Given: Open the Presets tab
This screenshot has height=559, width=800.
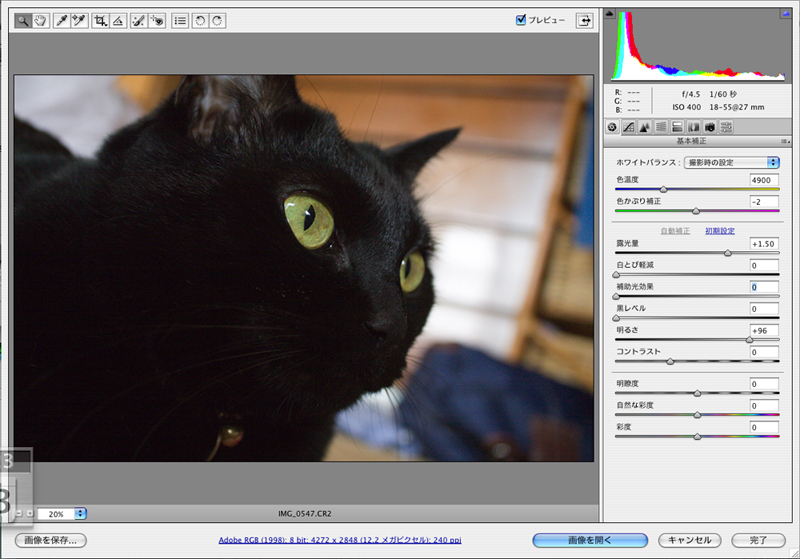Looking at the screenshot, I should pyautogui.click(x=727, y=127).
